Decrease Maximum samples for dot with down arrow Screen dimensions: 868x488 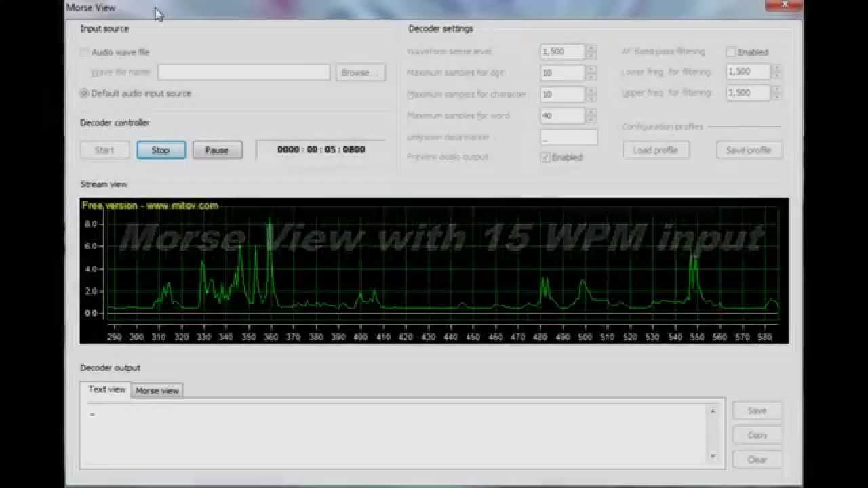591,77
